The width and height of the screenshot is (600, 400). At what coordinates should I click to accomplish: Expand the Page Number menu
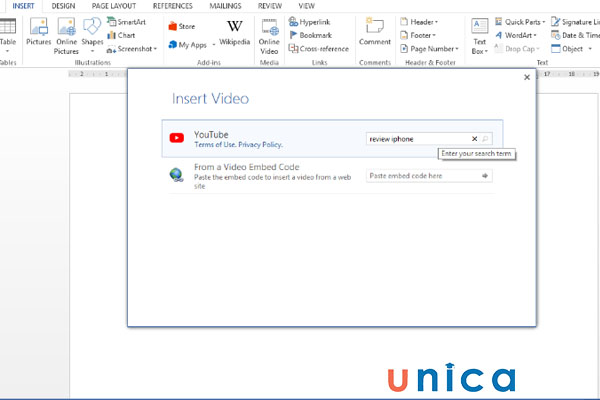point(429,49)
